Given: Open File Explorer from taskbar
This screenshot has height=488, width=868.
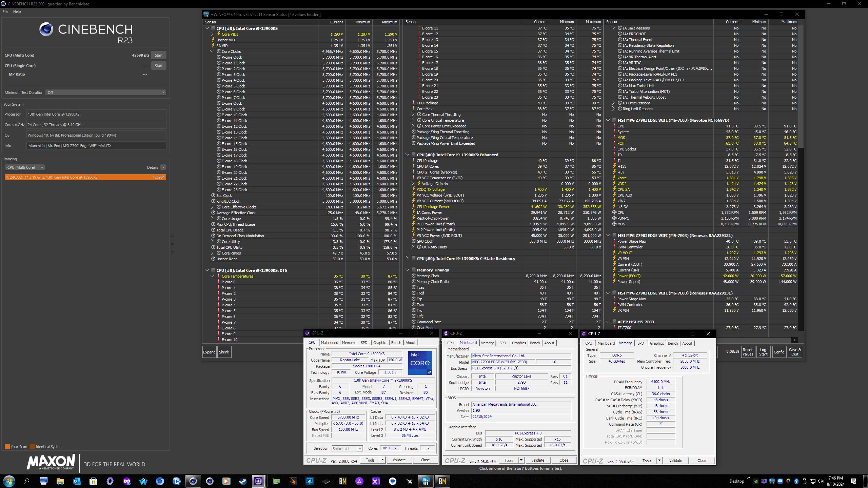Looking at the screenshot, I should coord(60,481).
